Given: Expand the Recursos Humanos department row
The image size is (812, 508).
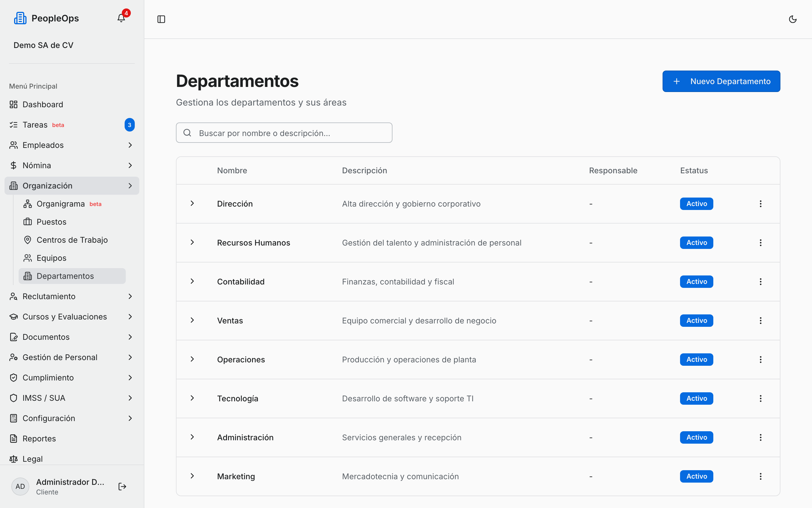Looking at the screenshot, I should [192, 242].
